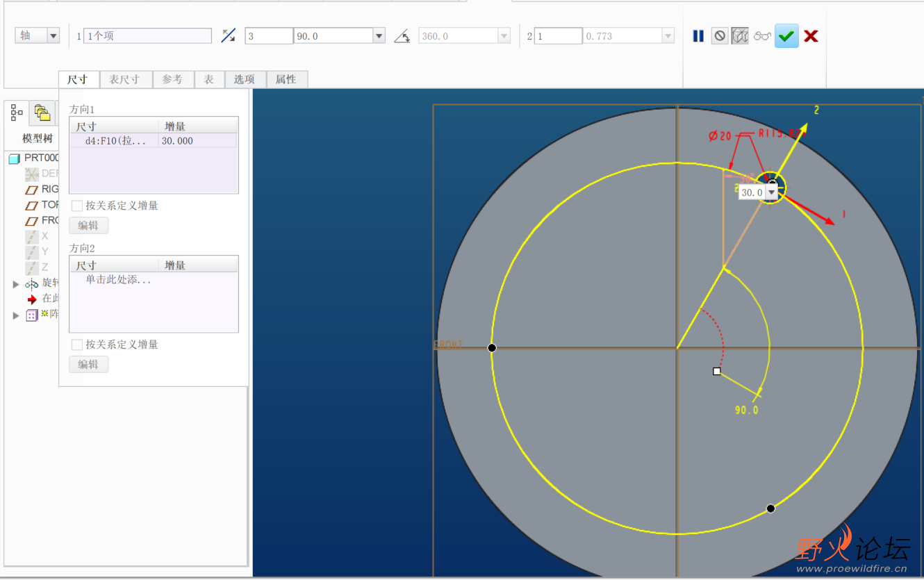Flip first direction with the arrow icon

click(228, 35)
